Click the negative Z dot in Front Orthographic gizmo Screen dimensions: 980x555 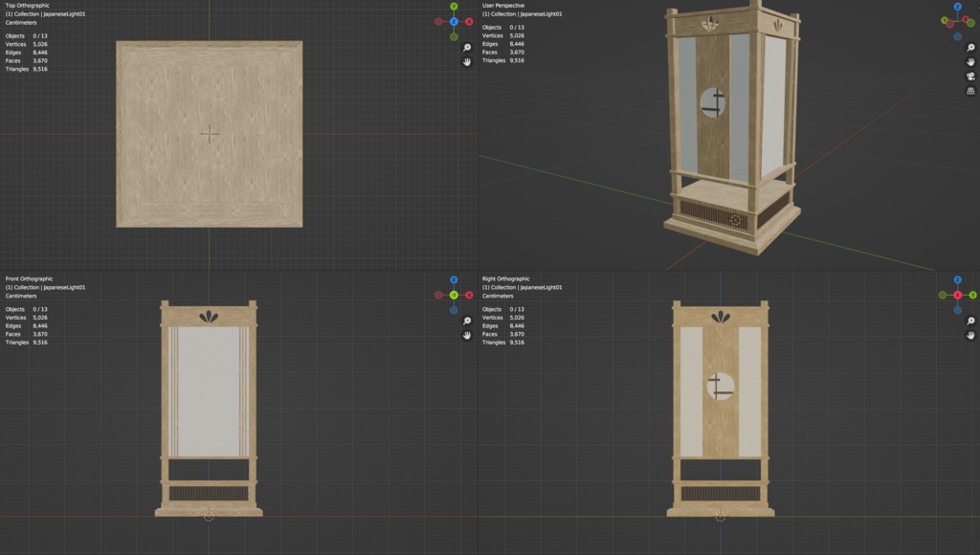454,310
